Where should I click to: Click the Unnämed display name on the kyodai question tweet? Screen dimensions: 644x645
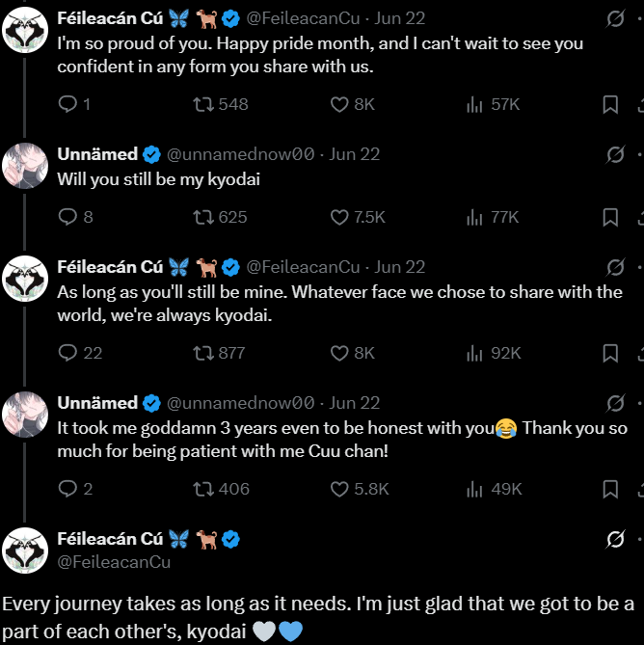pyautogui.click(x=97, y=154)
